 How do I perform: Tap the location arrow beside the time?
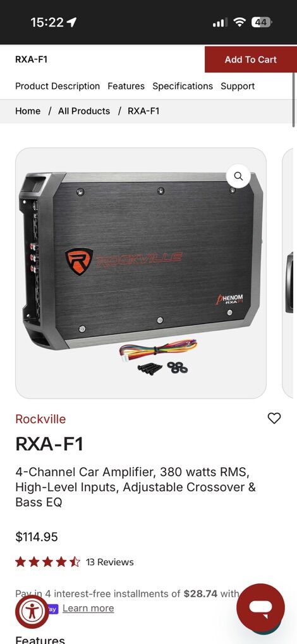click(72, 23)
